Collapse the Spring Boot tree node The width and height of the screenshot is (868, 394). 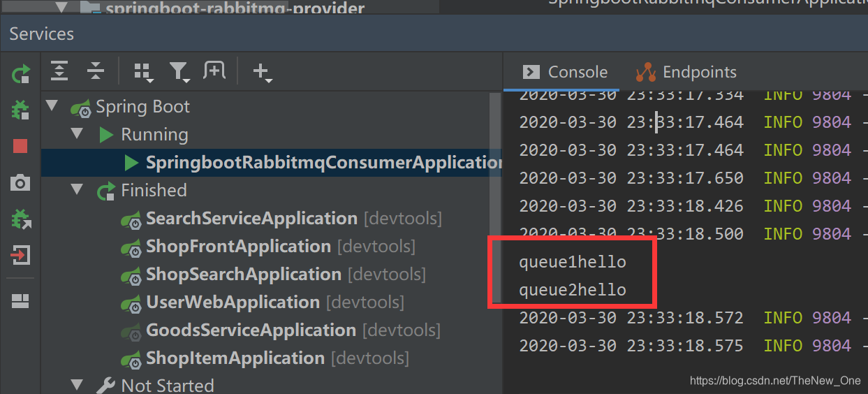pyautogui.click(x=52, y=106)
